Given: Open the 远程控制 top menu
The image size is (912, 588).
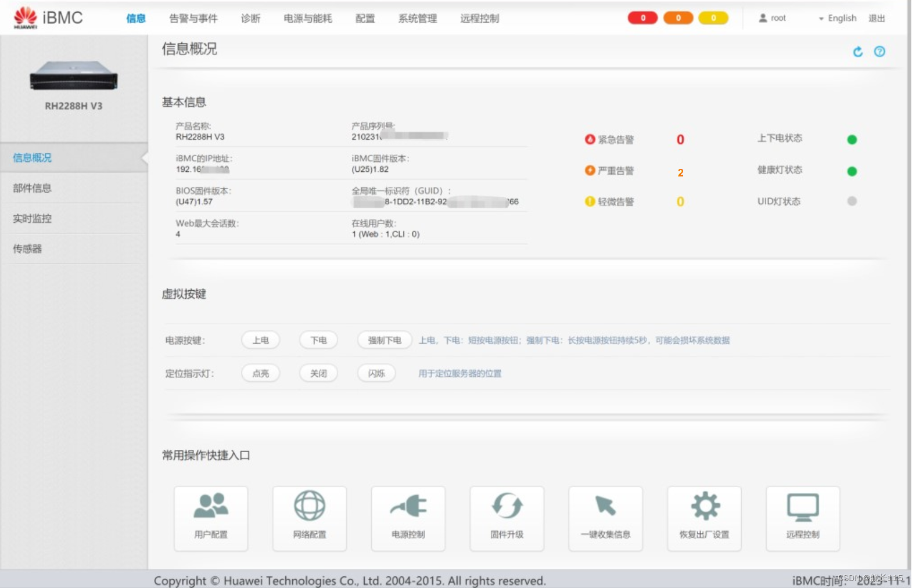Looking at the screenshot, I should (x=480, y=19).
